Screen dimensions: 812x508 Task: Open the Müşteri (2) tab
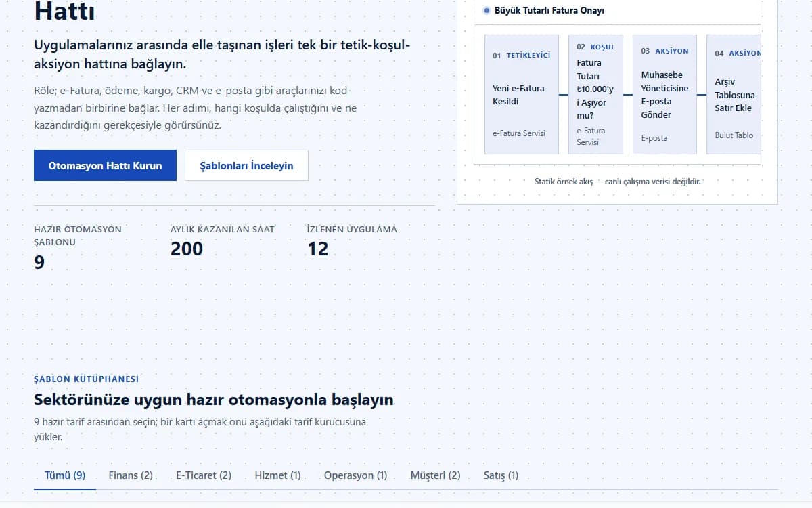436,475
